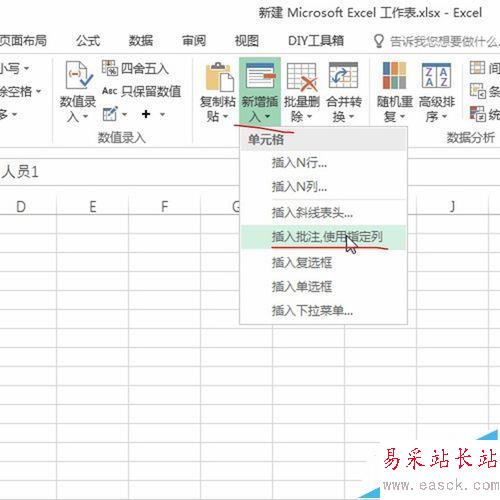Expand the 高级排序 dropdown arrow
This screenshot has height=500, width=500.
click(x=444, y=117)
